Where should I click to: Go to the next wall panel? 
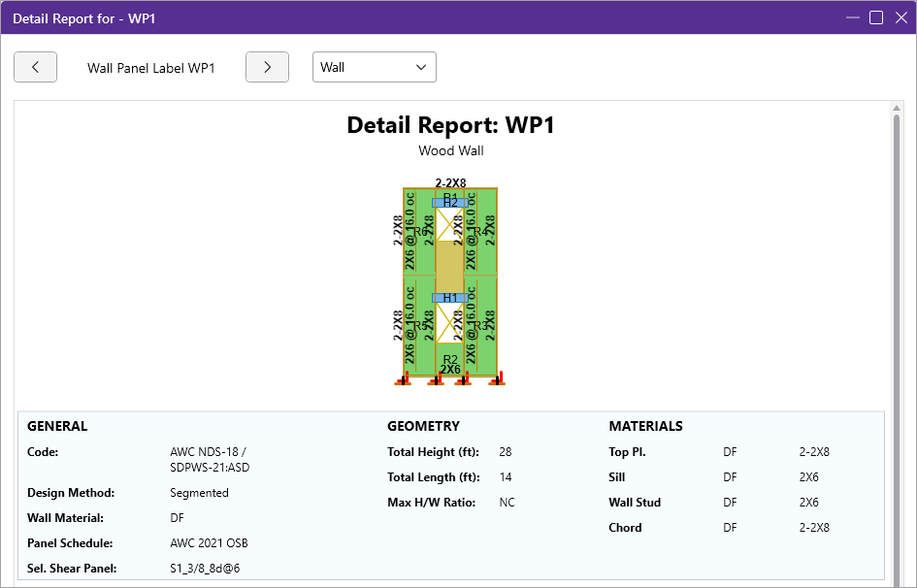(267, 67)
